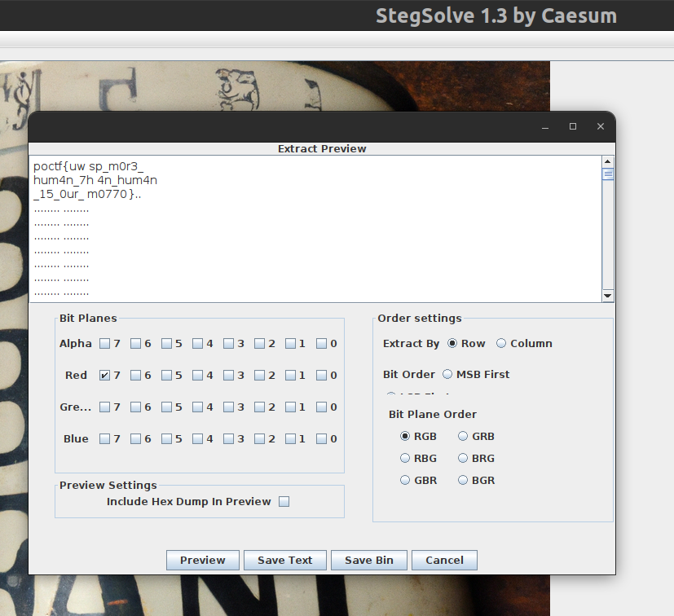Check the Blue 1 bit plane checkbox
The height and width of the screenshot is (616, 674).
[x=290, y=439]
